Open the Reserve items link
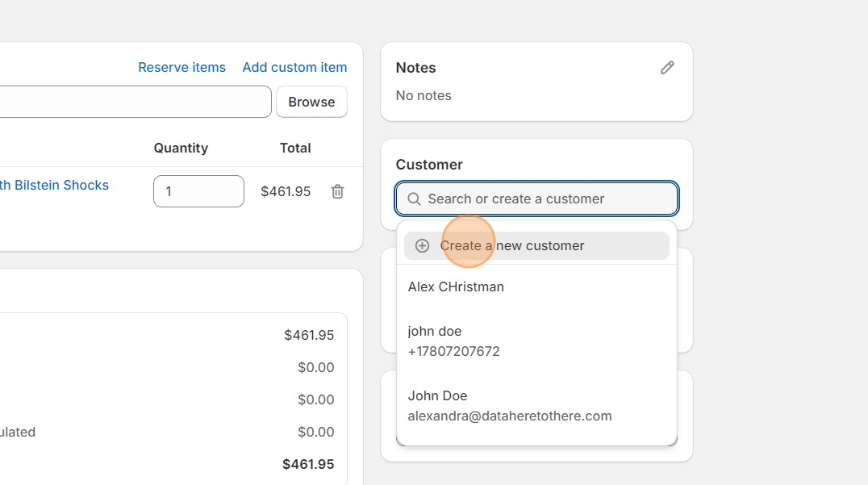868x485 pixels. [x=182, y=67]
